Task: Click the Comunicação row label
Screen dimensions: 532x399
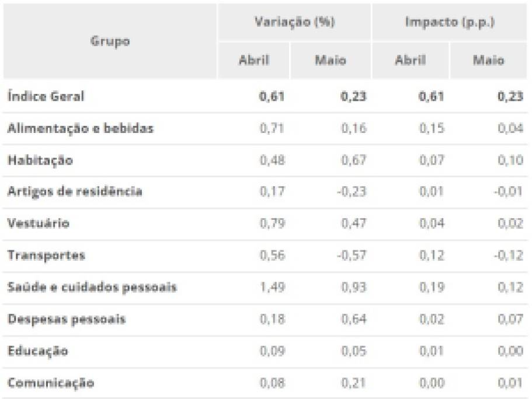Action: (x=51, y=383)
